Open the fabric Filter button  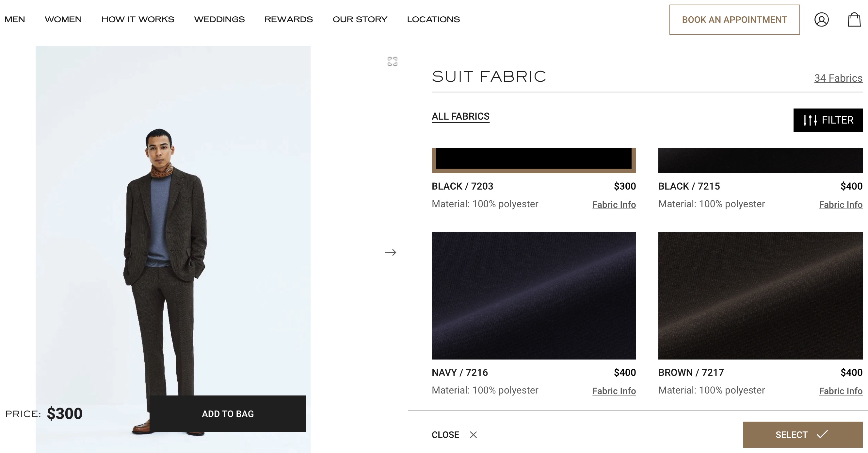pyautogui.click(x=828, y=120)
